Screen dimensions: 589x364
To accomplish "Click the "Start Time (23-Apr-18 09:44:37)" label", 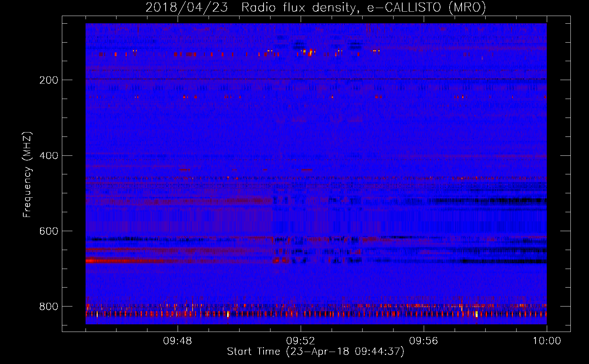I will pos(316,352).
